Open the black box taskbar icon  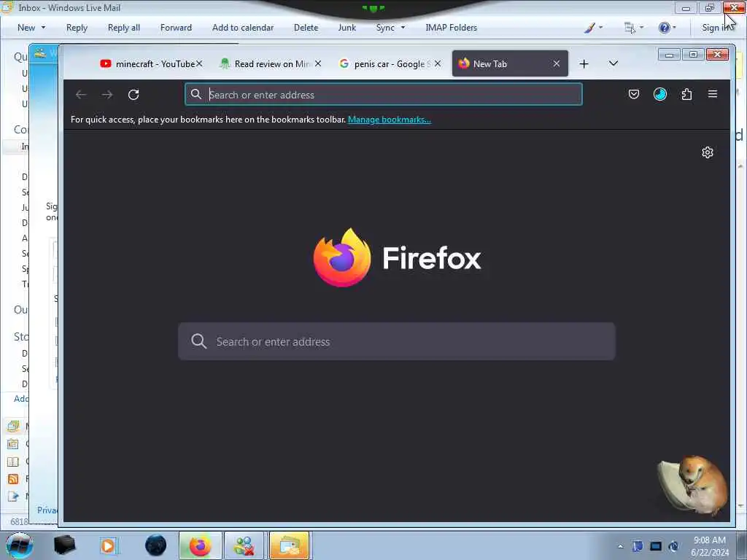pyautogui.click(x=64, y=545)
